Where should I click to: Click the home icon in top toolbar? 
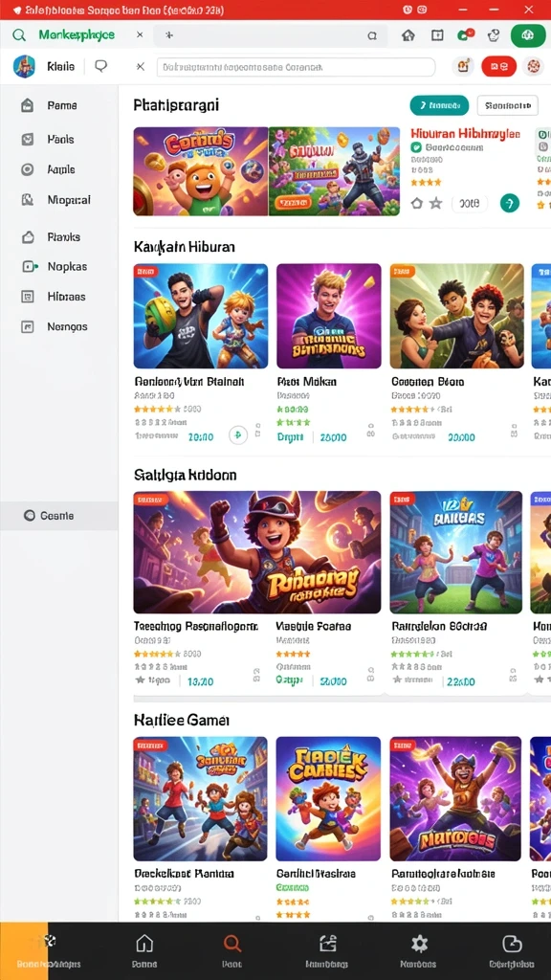point(408,35)
